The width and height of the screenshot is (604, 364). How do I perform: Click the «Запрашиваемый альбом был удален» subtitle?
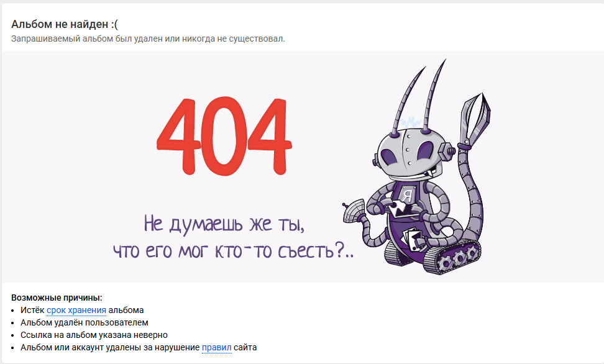tap(149, 39)
